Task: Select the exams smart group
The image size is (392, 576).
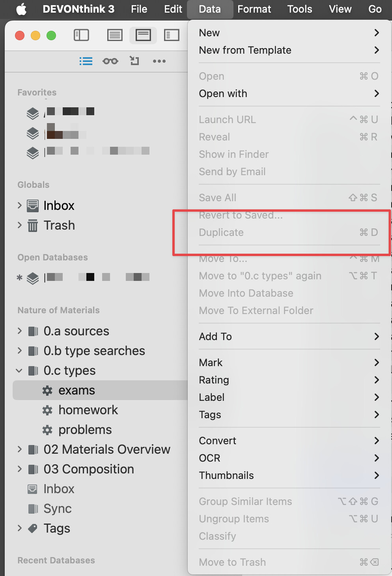Action: pyautogui.click(x=77, y=390)
